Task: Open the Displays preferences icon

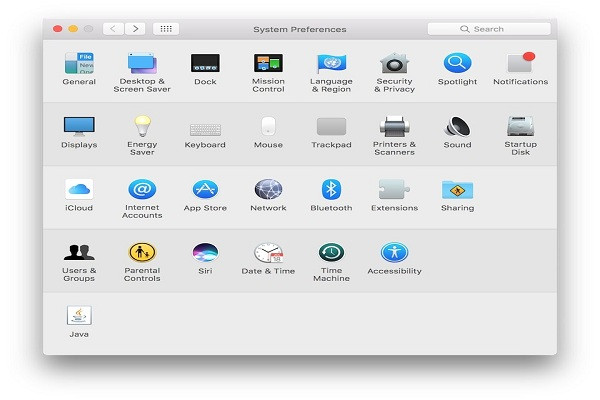Action: 79,126
